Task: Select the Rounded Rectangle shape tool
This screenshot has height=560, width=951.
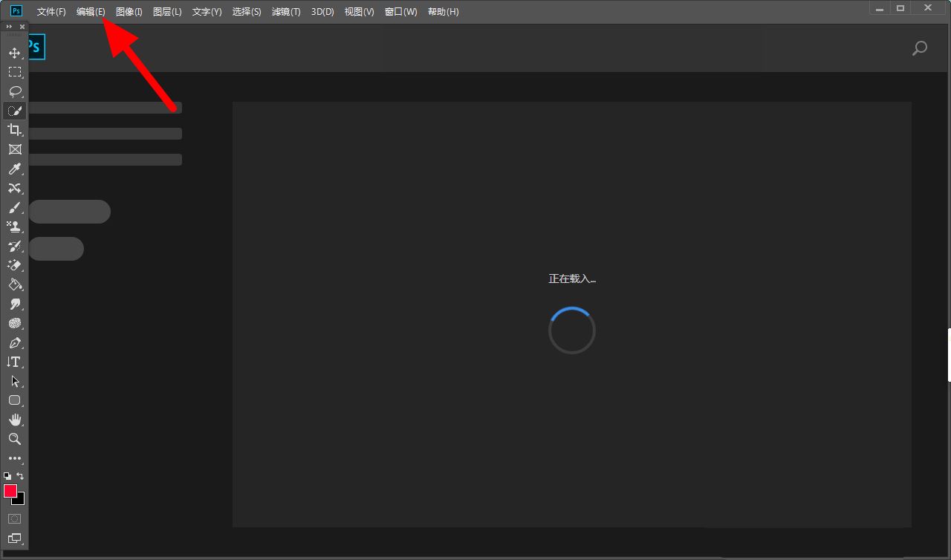Action: (14, 400)
